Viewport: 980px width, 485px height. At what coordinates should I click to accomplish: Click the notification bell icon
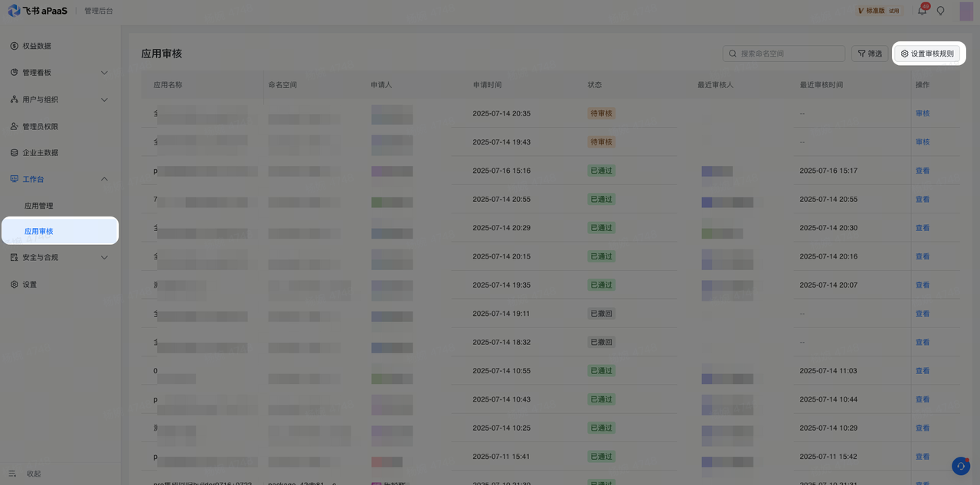pyautogui.click(x=922, y=11)
